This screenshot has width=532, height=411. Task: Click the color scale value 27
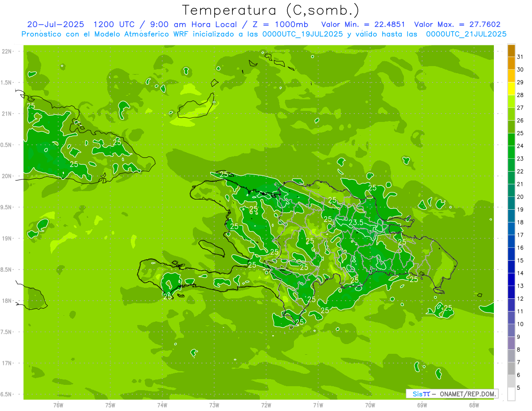(x=520, y=108)
